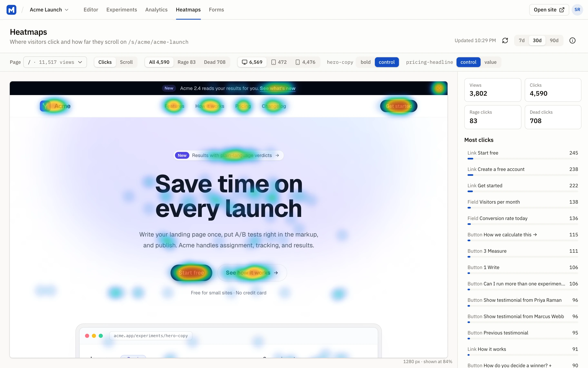Screen dimensions: 588x368
Task: Click the Open site button
Action: [549, 10]
